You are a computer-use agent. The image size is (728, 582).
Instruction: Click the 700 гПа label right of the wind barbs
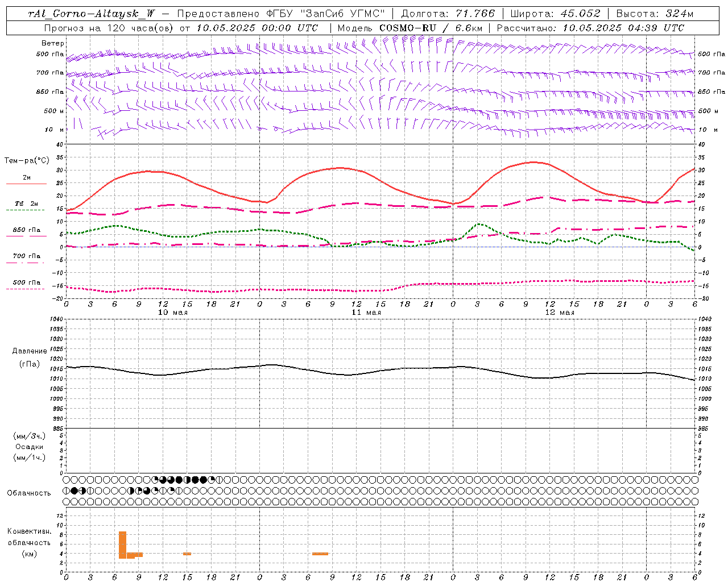point(712,73)
